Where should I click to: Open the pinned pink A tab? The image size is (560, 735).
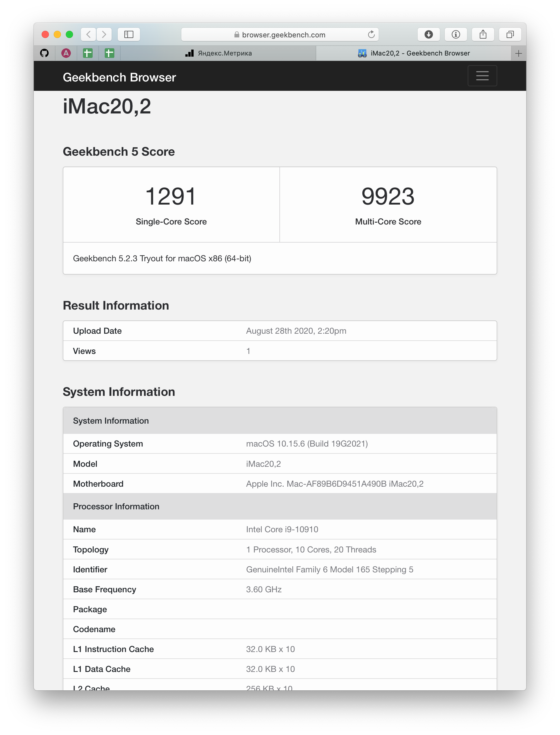click(x=66, y=53)
